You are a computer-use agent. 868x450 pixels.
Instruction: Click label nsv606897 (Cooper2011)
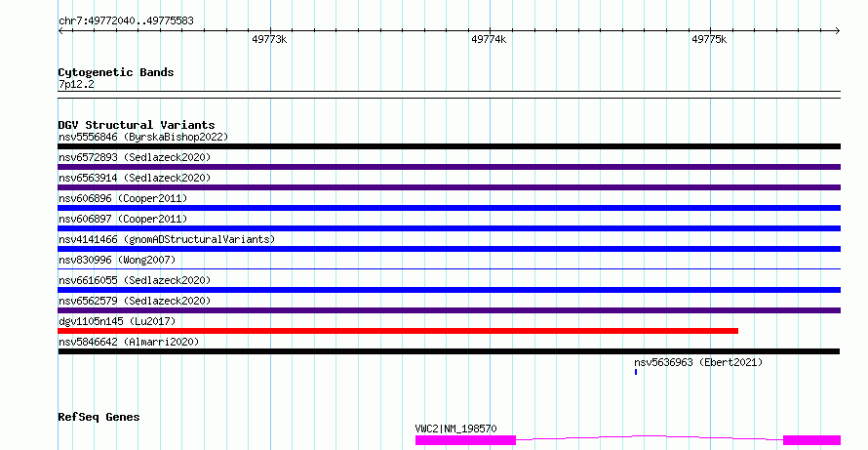coord(123,219)
